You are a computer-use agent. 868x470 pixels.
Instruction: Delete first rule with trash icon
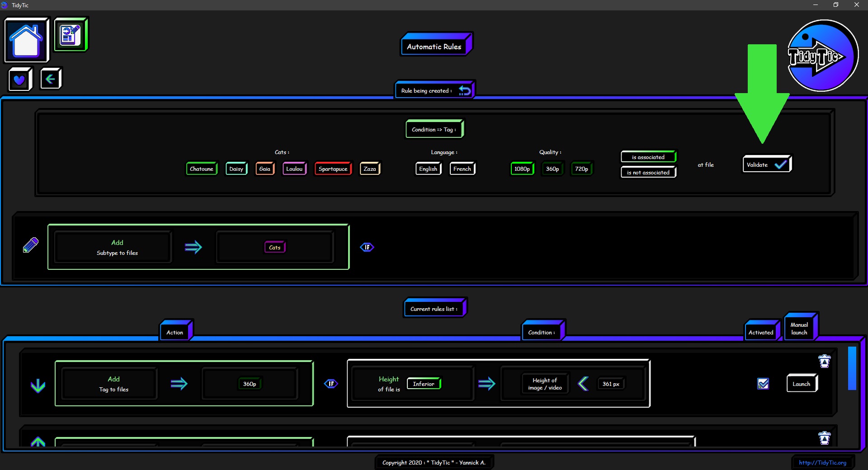[x=825, y=362]
